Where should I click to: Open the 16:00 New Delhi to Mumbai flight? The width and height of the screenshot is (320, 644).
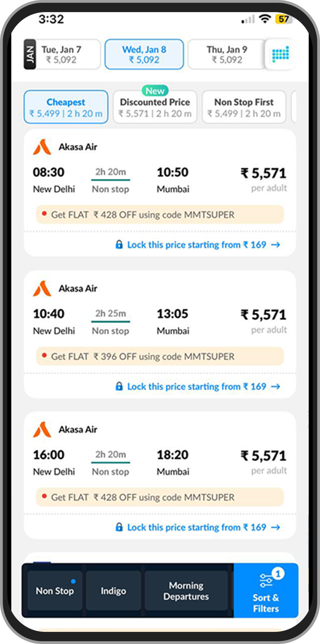[x=160, y=462]
